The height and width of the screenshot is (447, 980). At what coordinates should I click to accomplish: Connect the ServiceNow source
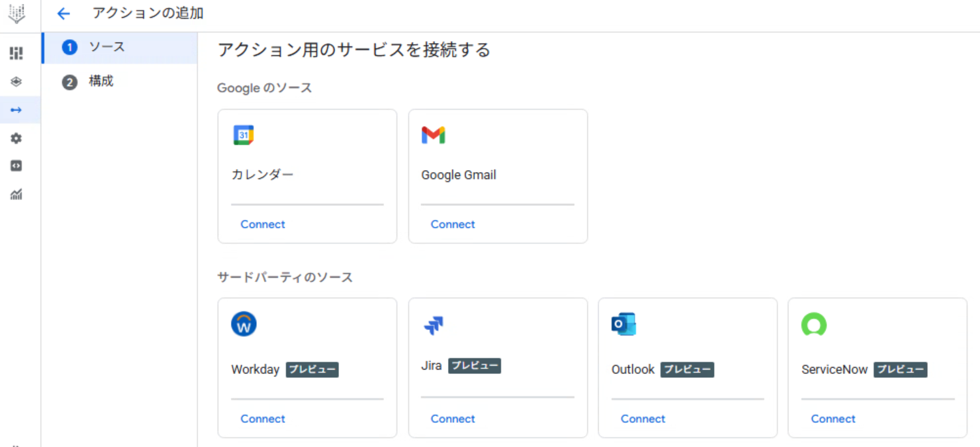833,418
